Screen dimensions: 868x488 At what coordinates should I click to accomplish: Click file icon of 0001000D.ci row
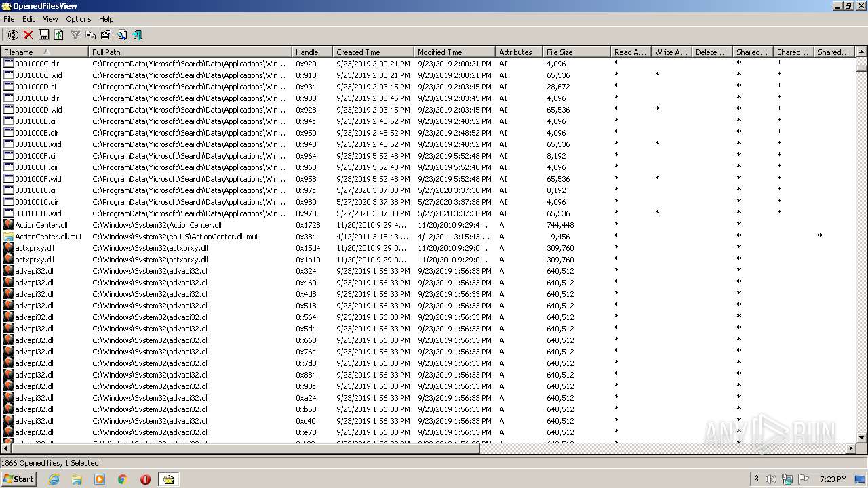[x=9, y=87]
